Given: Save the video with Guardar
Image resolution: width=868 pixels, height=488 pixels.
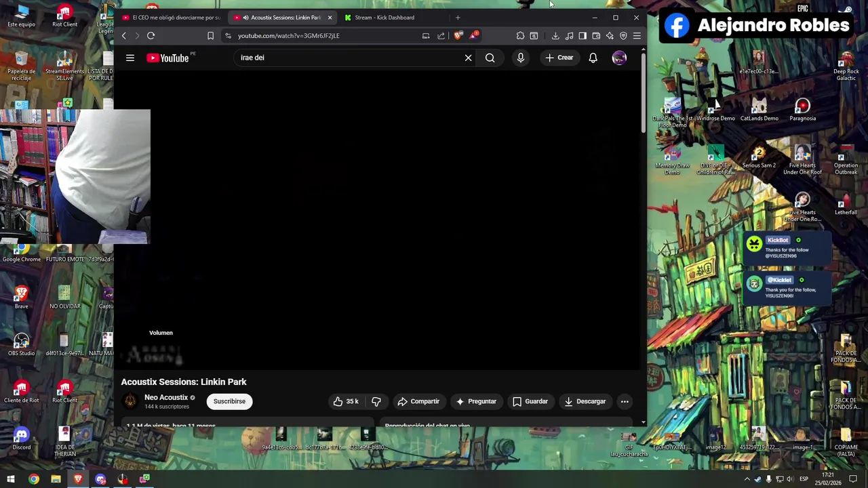Looking at the screenshot, I should point(530,401).
